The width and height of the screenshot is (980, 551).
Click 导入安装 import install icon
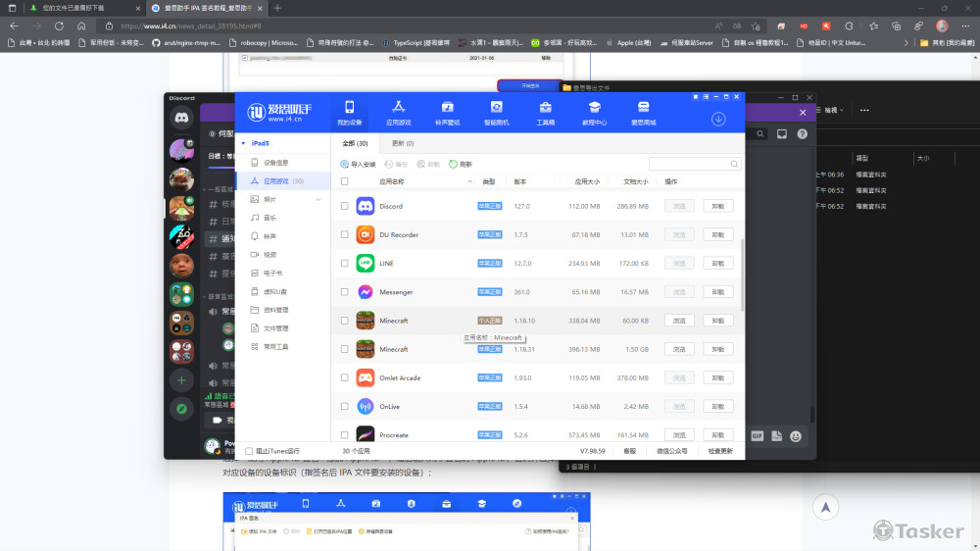345,165
